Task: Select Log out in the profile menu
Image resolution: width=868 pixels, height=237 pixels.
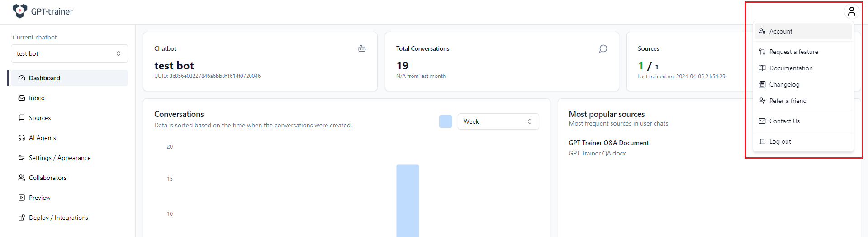Action: 803,141
